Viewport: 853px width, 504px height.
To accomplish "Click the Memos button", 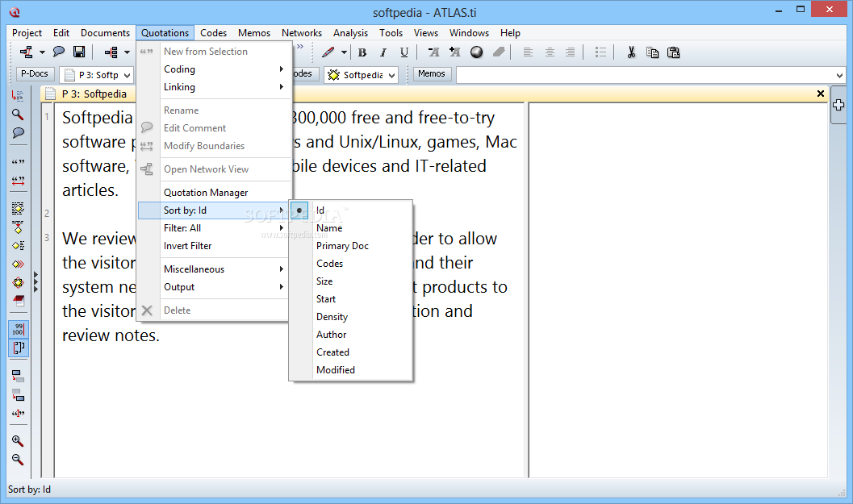I will [432, 74].
